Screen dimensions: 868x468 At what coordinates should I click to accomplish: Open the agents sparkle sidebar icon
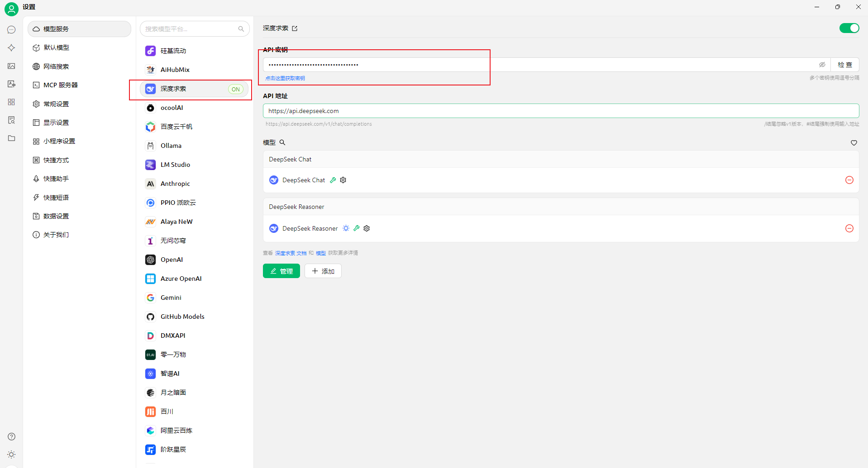[11, 48]
